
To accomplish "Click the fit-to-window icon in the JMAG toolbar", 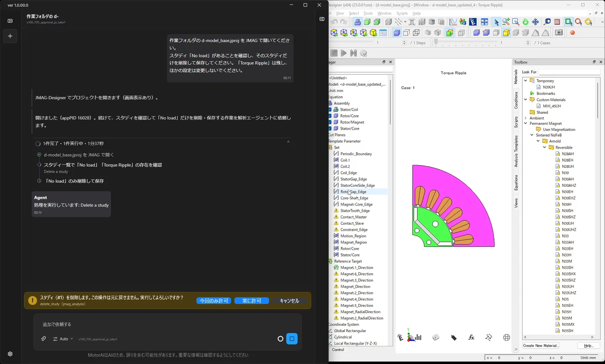I will (484, 22).
